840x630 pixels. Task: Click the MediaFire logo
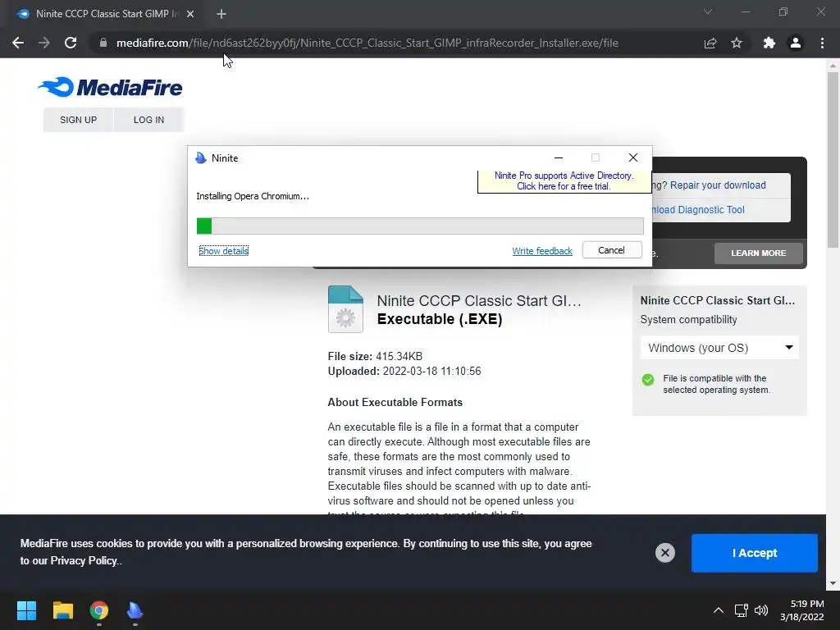(110, 87)
